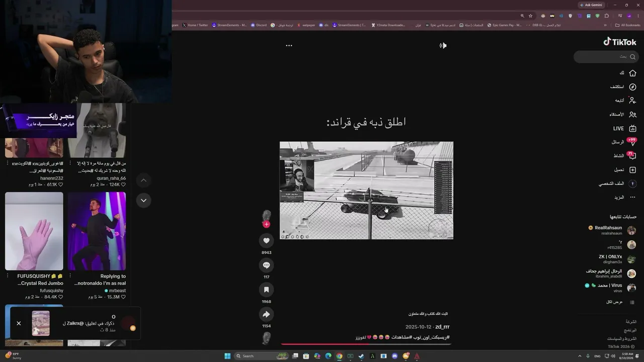Bookmark this page with the star icon
The image size is (644, 362).
coord(530,16)
